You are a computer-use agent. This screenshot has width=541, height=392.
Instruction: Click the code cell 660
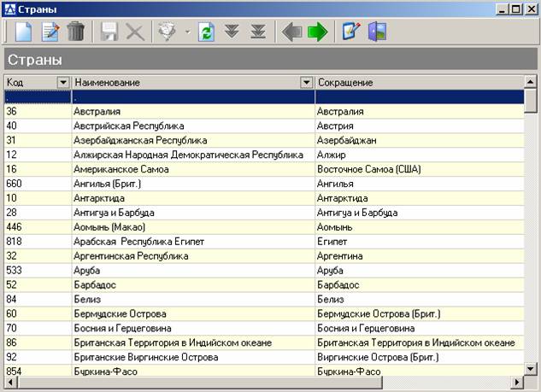(x=38, y=184)
